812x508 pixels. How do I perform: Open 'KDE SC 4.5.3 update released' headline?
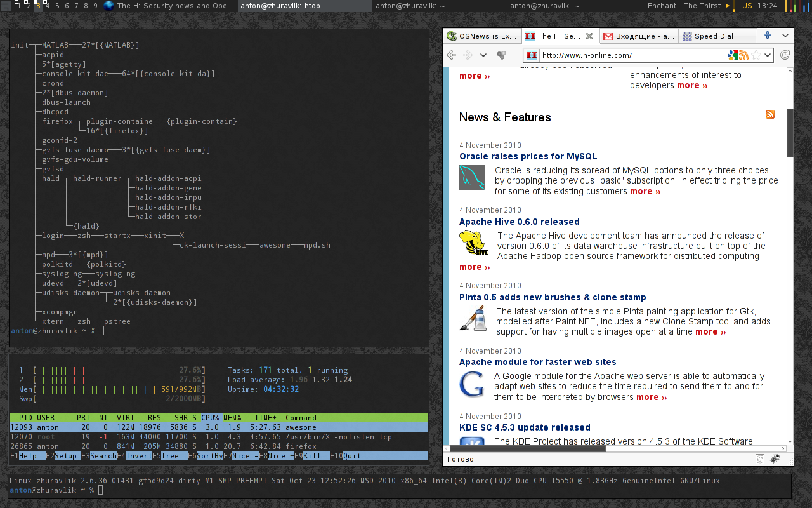525,427
